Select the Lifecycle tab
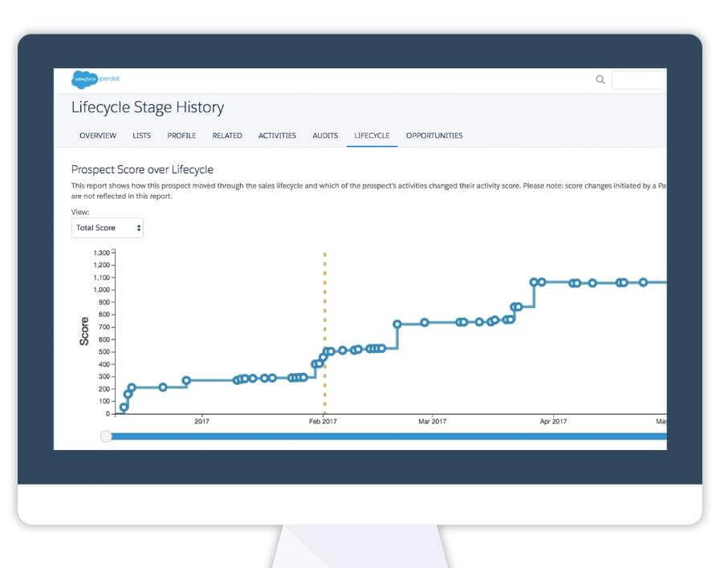This screenshot has width=728, height=568. [372, 136]
